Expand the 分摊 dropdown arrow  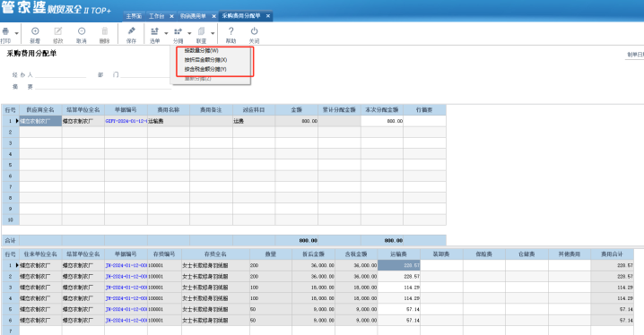click(189, 33)
